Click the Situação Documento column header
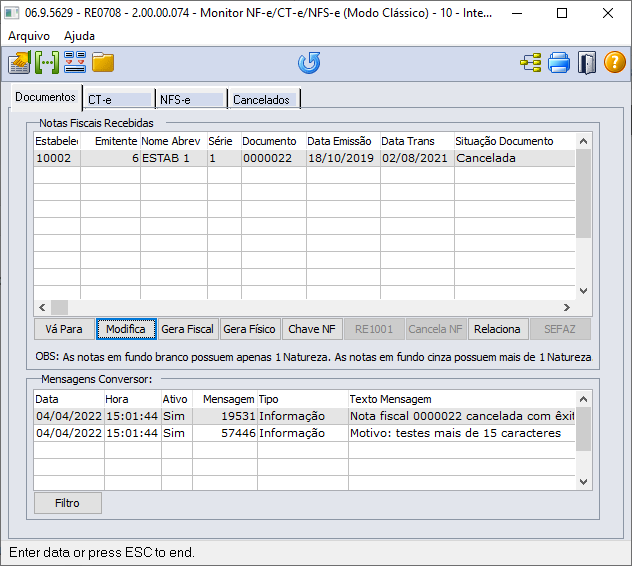 click(x=515, y=141)
